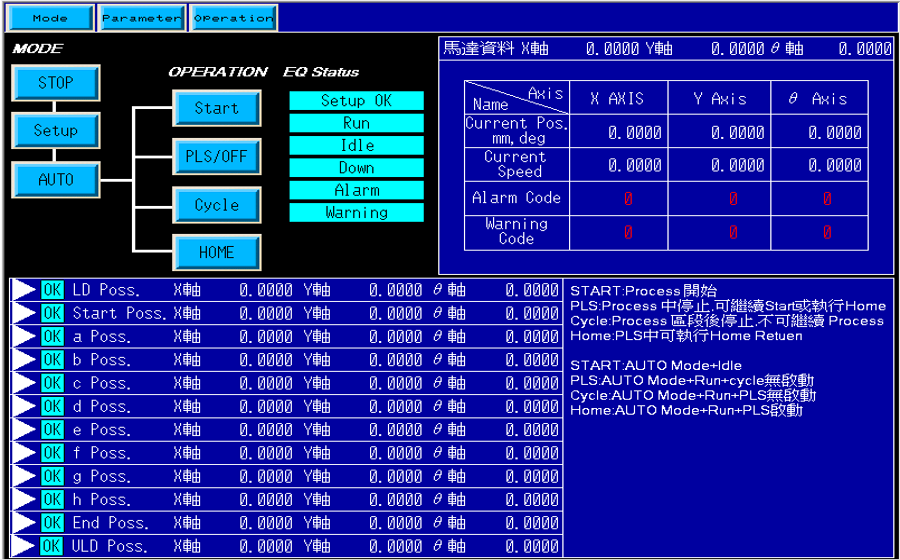The height and width of the screenshot is (560, 900).
Task: Toggle the OK indicator on d Poss. row
Action: [x=52, y=406]
